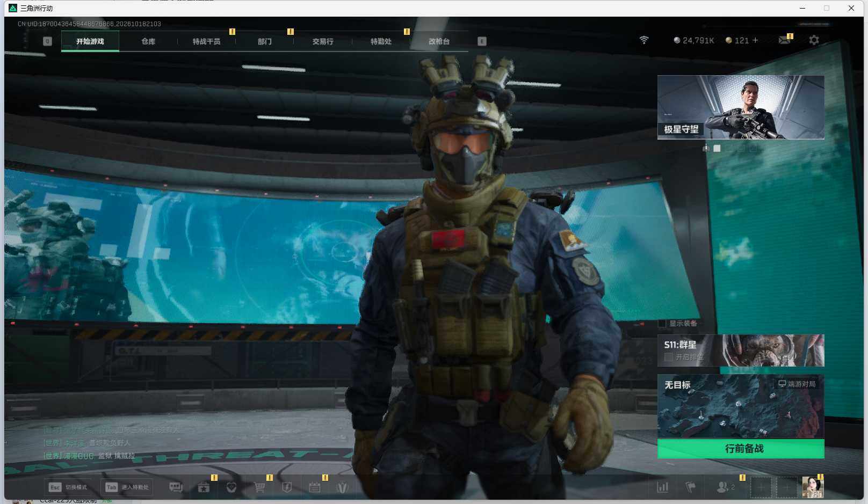Open the calendar events icon
This screenshot has height=504, width=868.
[x=315, y=487]
